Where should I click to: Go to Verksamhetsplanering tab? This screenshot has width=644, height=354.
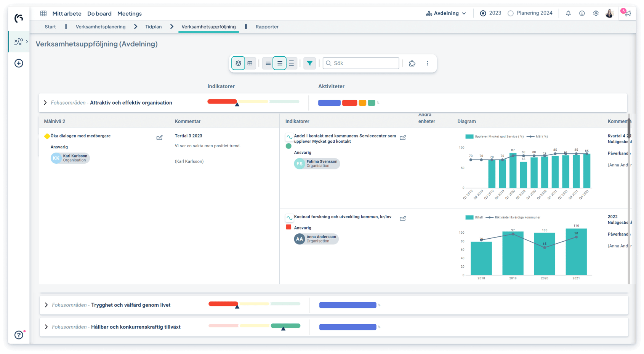[x=101, y=27]
